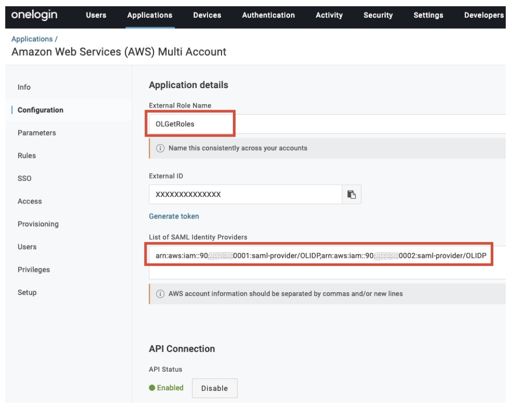Image resolution: width=509 pixels, height=404 pixels.
Task: Open the Applications menu
Action: (x=150, y=15)
